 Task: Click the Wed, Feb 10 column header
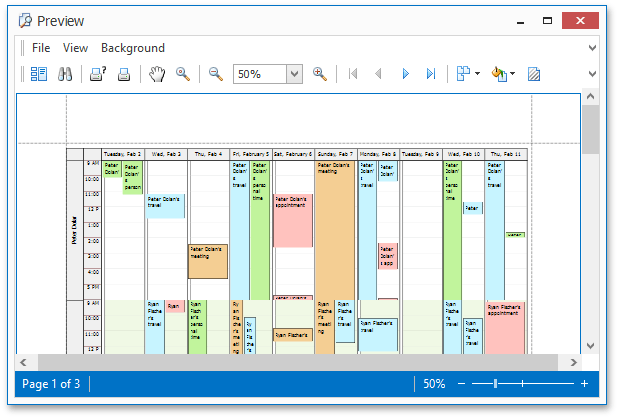tap(463, 154)
